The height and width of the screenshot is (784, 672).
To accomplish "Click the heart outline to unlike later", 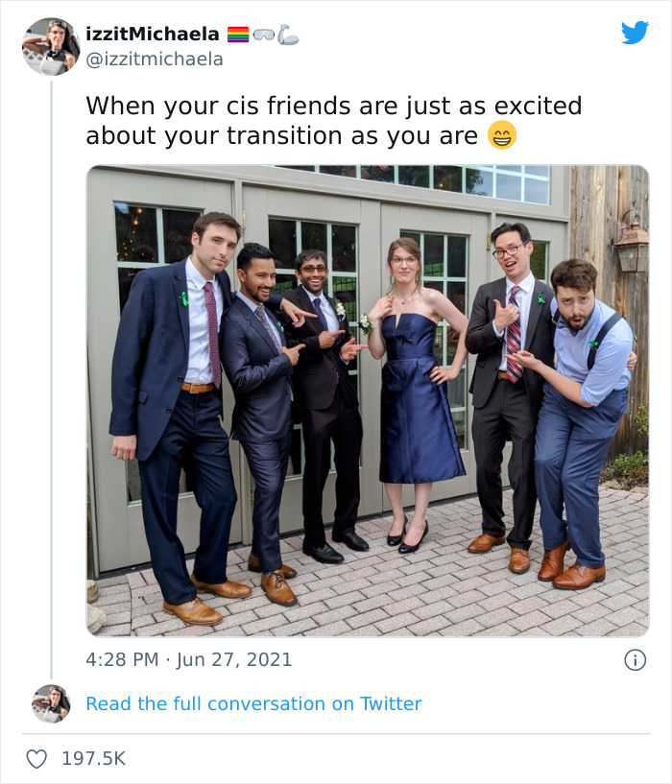I will 37,756.
